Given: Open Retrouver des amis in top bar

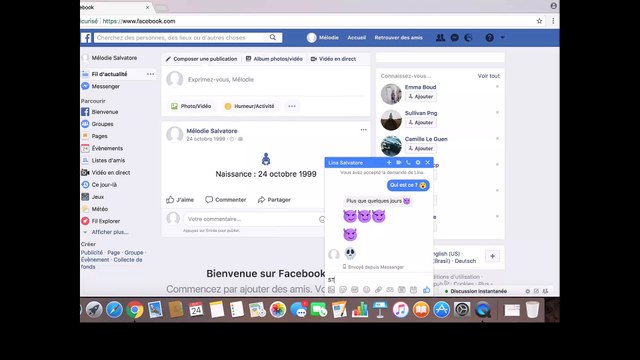Looking at the screenshot, I should pos(399,38).
